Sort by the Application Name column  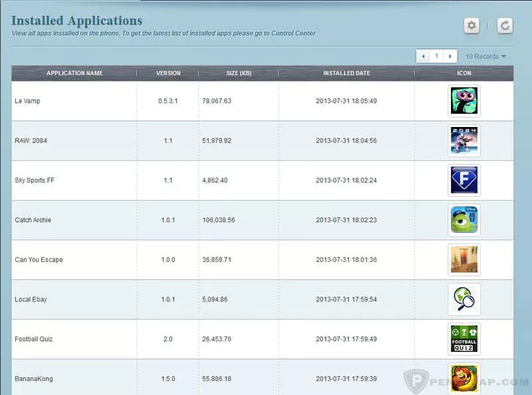(x=74, y=73)
